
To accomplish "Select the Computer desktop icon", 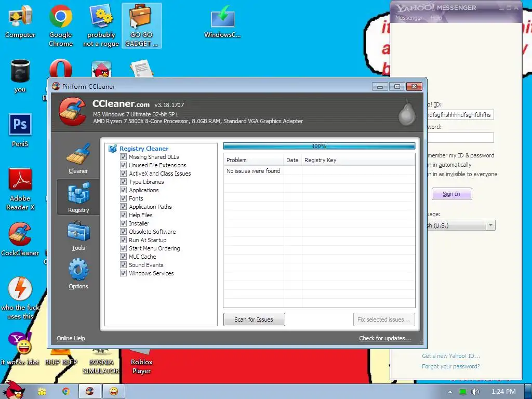I will click(x=20, y=22).
